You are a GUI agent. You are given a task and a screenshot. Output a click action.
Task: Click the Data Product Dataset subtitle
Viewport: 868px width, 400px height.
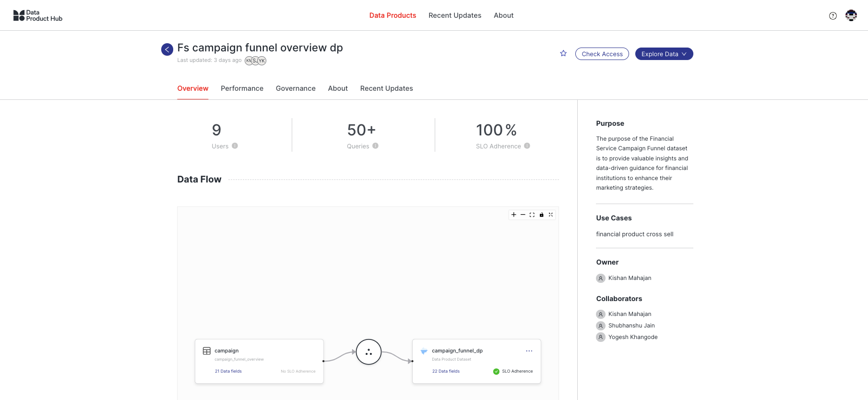452,360
